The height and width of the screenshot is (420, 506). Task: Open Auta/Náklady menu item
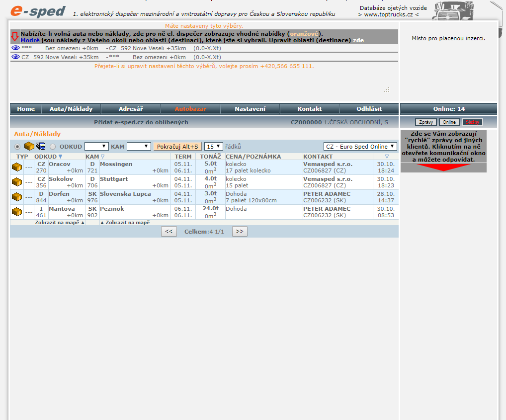(71, 109)
